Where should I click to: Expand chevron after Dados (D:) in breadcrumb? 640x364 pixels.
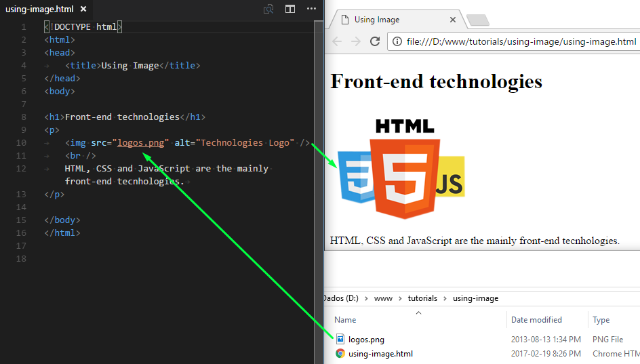(366, 299)
